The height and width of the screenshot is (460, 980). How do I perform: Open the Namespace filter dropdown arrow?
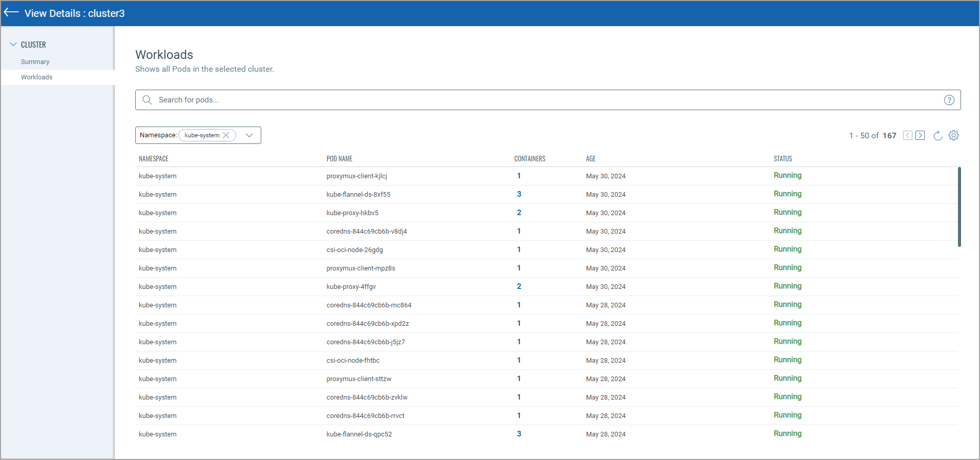pyautogui.click(x=249, y=135)
